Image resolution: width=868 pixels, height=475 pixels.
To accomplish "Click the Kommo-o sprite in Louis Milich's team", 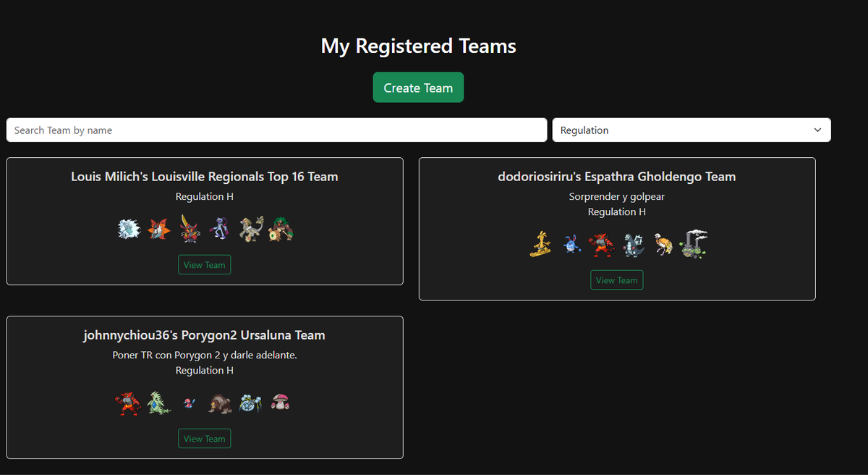I will (x=251, y=229).
